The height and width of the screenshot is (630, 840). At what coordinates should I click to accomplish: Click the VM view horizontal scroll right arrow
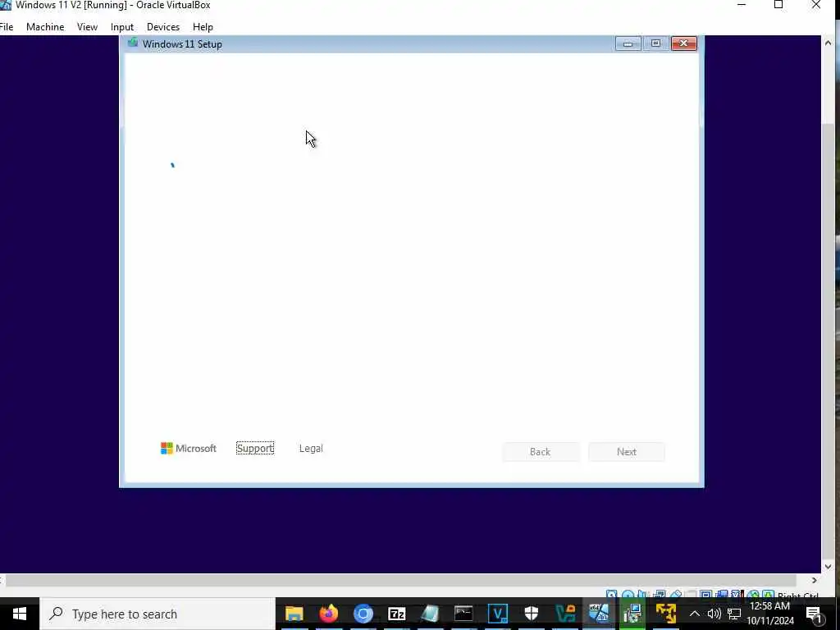click(x=815, y=580)
